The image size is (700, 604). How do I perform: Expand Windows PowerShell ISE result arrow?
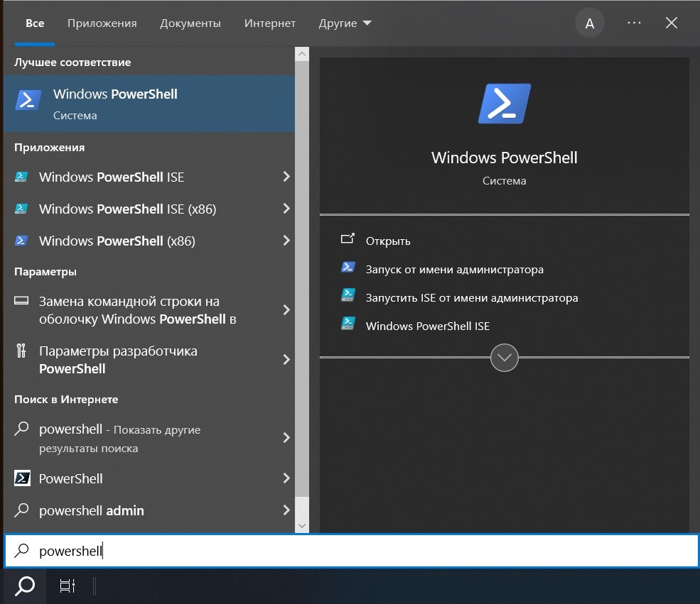(286, 177)
